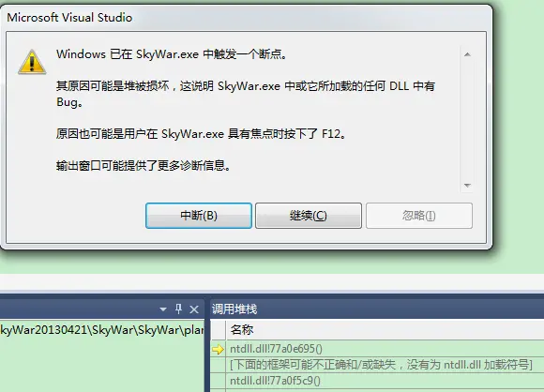544x392 pixels.
Task: Click the yellow warning triangle icon
Action: [x=32, y=62]
